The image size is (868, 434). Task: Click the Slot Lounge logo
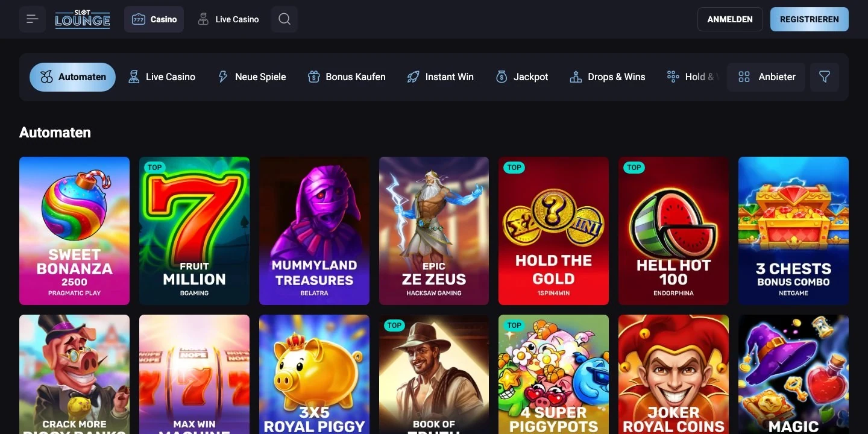83,19
